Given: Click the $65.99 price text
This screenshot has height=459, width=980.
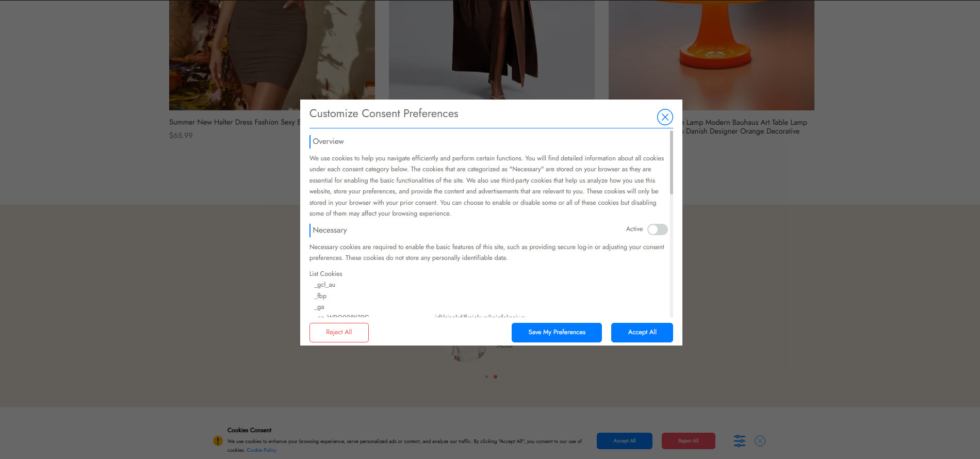Looking at the screenshot, I should coord(181,136).
